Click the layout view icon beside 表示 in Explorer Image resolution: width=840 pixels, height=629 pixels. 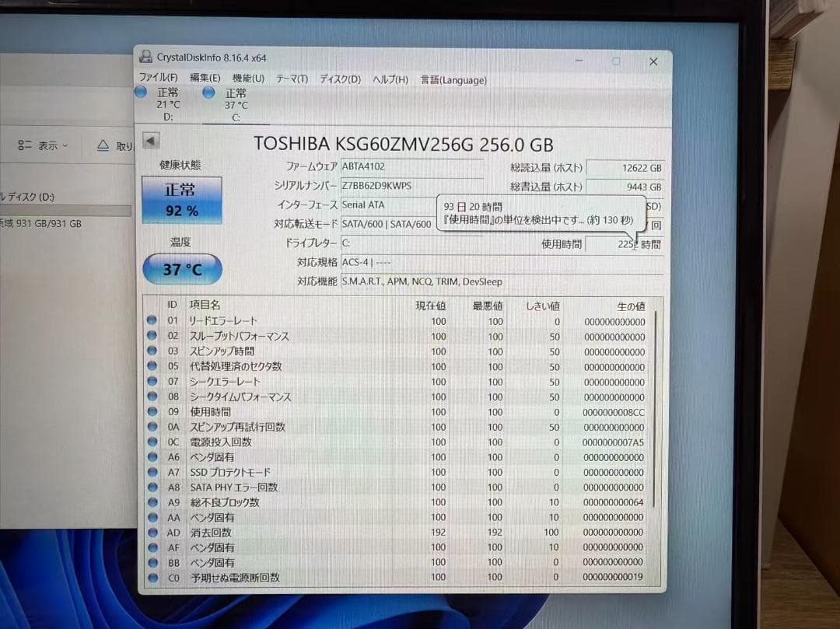[x=24, y=145]
